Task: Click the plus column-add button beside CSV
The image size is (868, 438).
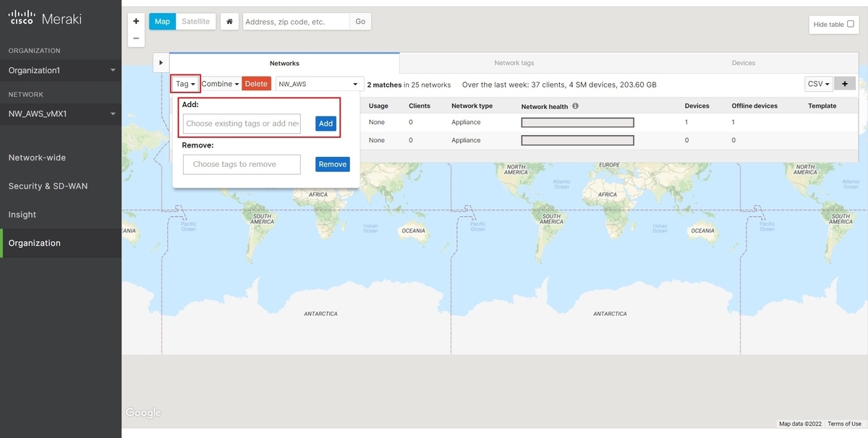Action: coord(845,84)
